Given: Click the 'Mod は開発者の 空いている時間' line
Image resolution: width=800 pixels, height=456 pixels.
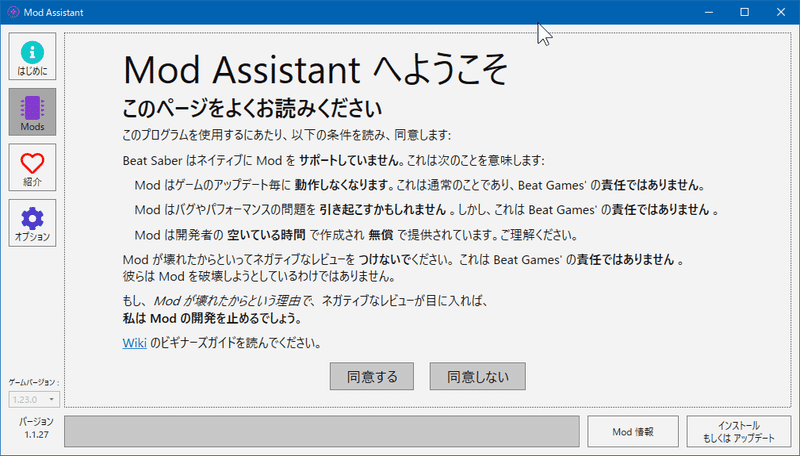Looking at the screenshot, I should 356,235.
